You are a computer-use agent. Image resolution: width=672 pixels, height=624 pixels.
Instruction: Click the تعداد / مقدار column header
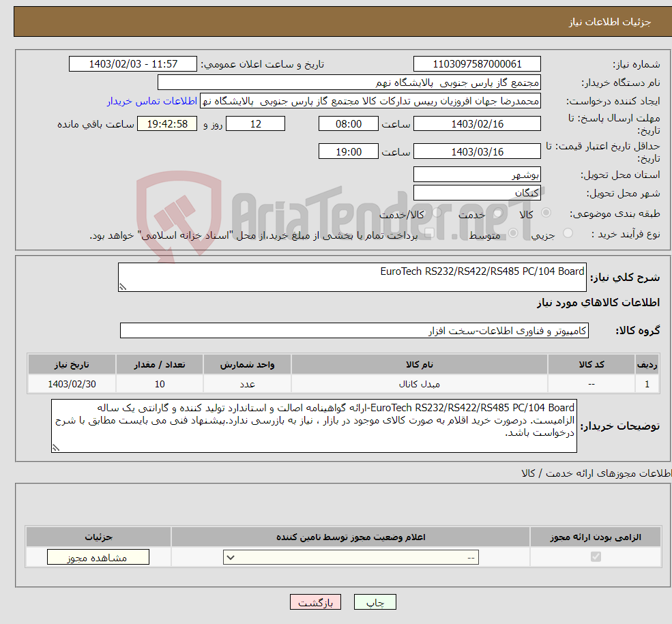160,364
